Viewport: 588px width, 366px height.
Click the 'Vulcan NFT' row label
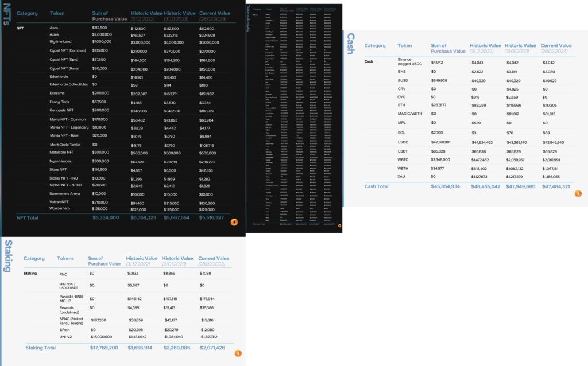click(x=60, y=202)
